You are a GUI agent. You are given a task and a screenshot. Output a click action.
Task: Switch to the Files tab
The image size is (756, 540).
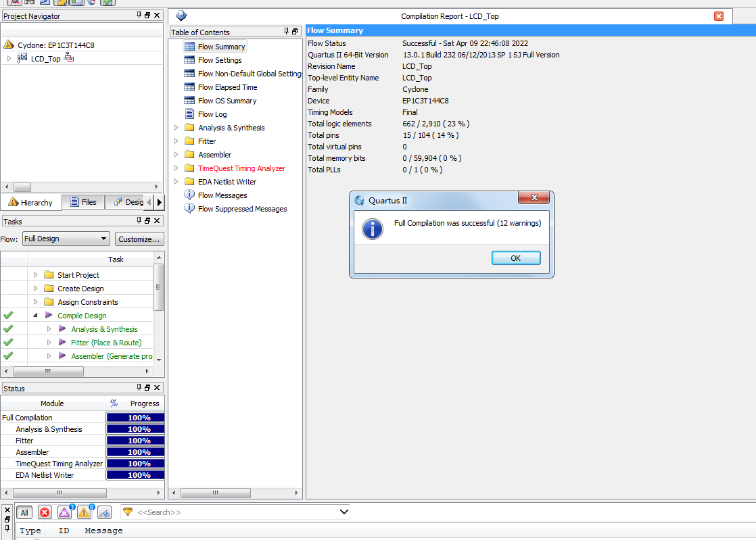click(x=82, y=202)
